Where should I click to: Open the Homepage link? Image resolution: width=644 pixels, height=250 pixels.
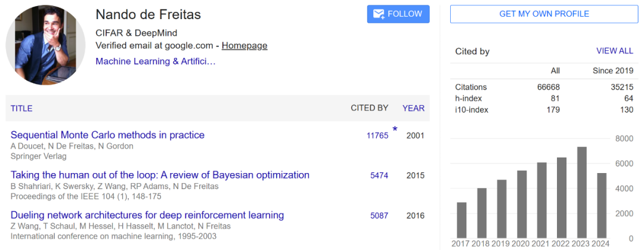pyautogui.click(x=245, y=45)
